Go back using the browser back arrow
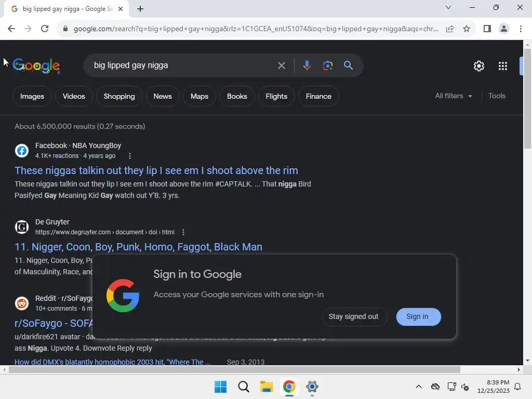532x399 pixels. [x=11, y=29]
